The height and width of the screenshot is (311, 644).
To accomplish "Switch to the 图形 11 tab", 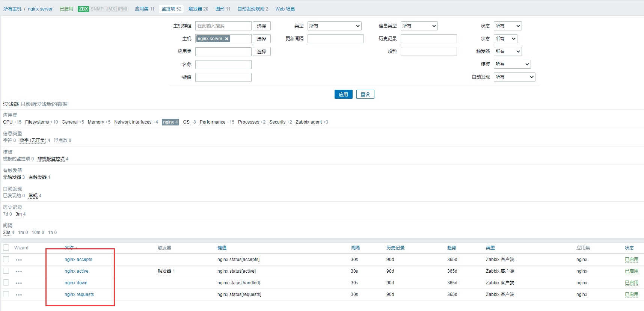I will pyautogui.click(x=223, y=9).
